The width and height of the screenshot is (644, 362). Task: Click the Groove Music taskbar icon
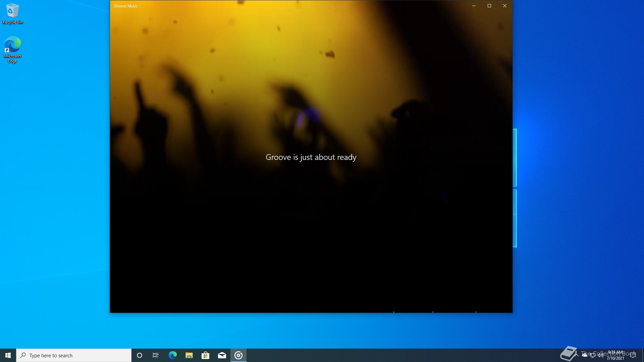(238, 355)
